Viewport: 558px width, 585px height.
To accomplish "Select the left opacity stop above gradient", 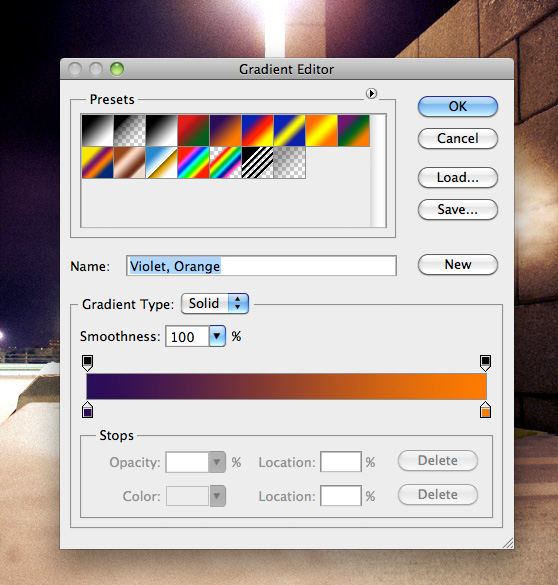I will pyautogui.click(x=87, y=363).
